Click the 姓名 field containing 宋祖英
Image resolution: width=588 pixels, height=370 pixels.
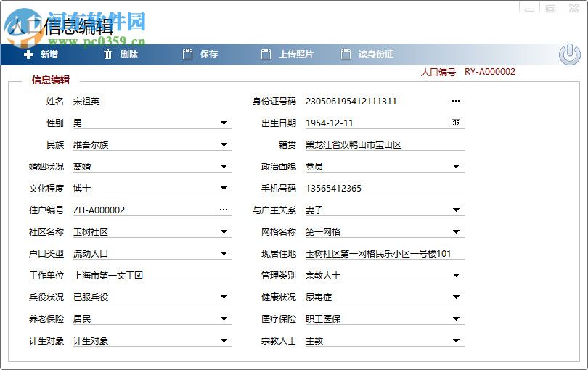(152, 102)
